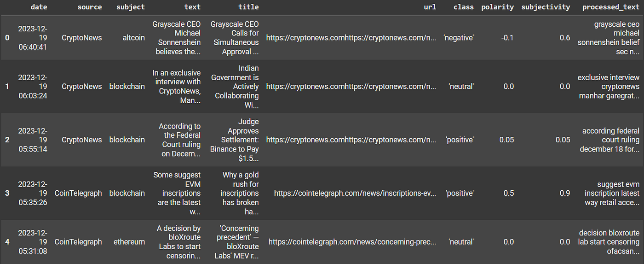Viewport: 644px width, 264px height.
Task: Click 'CoinTelegraph' source in ethereum row
Action: point(78,242)
